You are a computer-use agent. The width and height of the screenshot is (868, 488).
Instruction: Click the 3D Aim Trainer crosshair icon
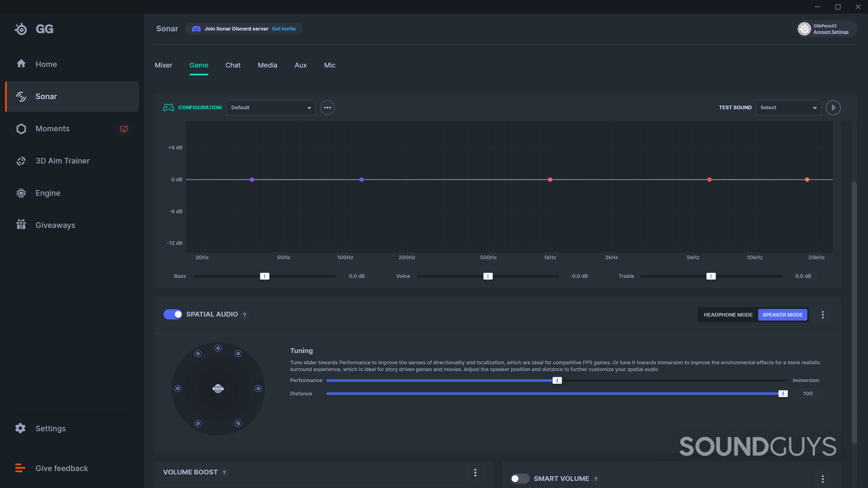click(21, 161)
